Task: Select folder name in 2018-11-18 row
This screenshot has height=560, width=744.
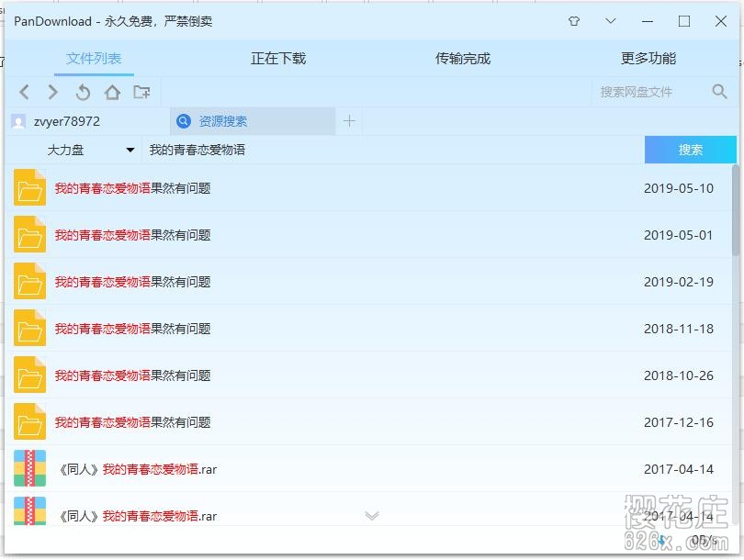Action: click(x=132, y=329)
